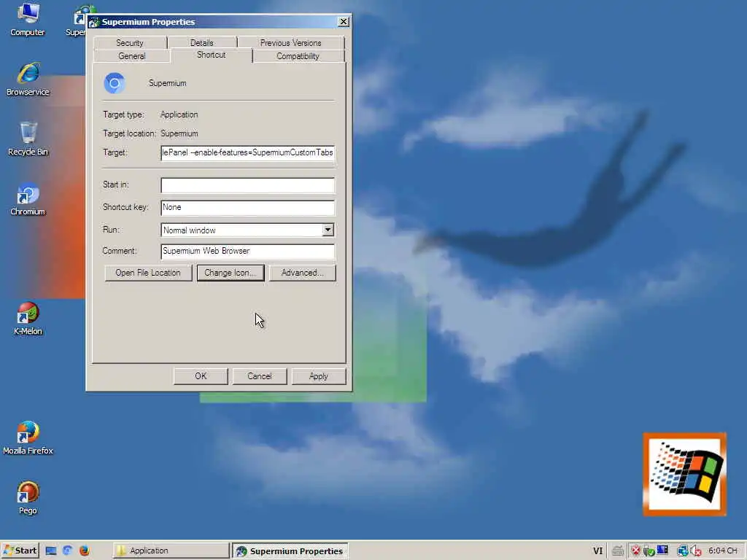Viewport: 747px width, 560px height.
Task: Select the Recycle Bin desktop icon
Action: (x=28, y=139)
